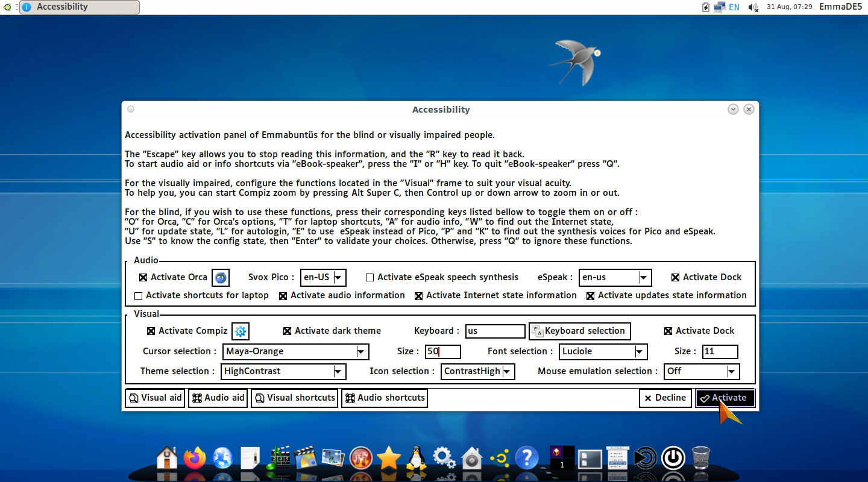
Task: Open on-screen keyboard icon in dock
Action: (618, 459)
